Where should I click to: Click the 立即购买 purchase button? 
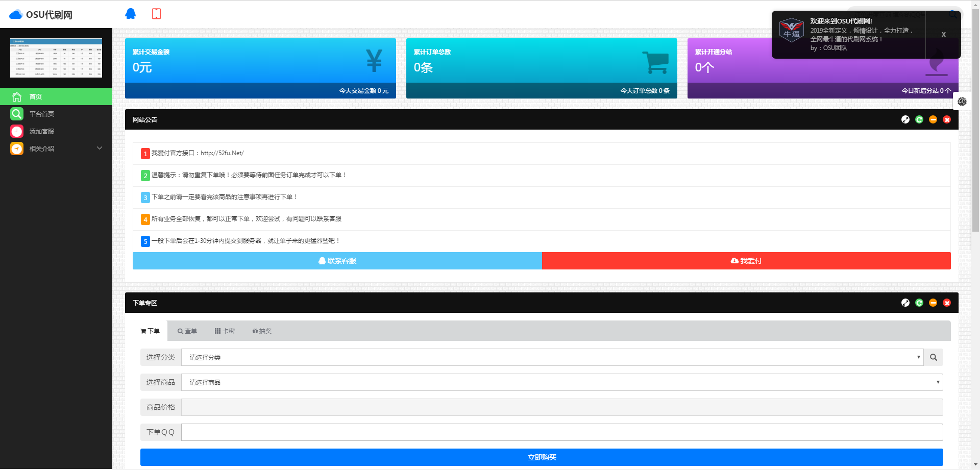click(x=542, y=457)
